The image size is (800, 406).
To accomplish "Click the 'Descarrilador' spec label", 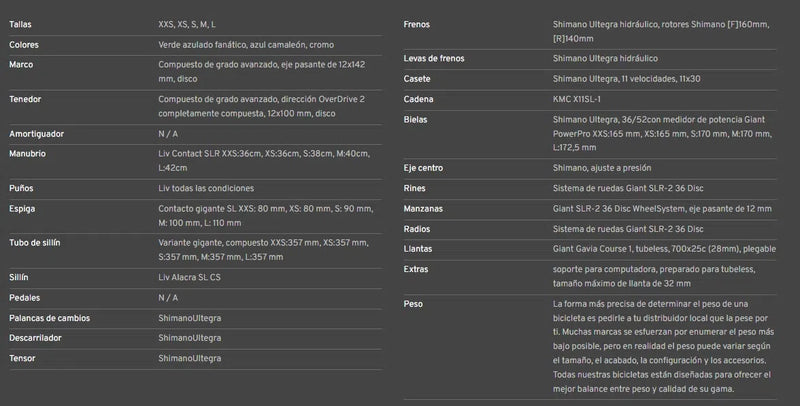I will tap(35, 338).
